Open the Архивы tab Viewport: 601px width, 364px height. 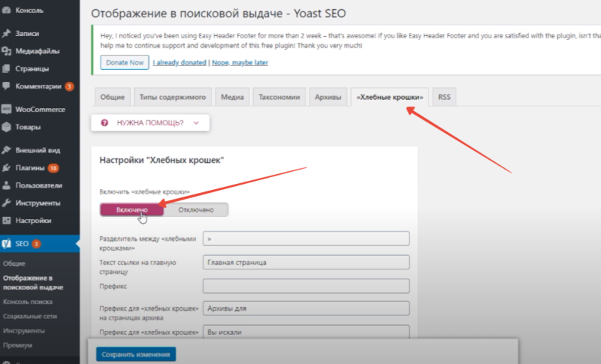[x=328, y=98]
